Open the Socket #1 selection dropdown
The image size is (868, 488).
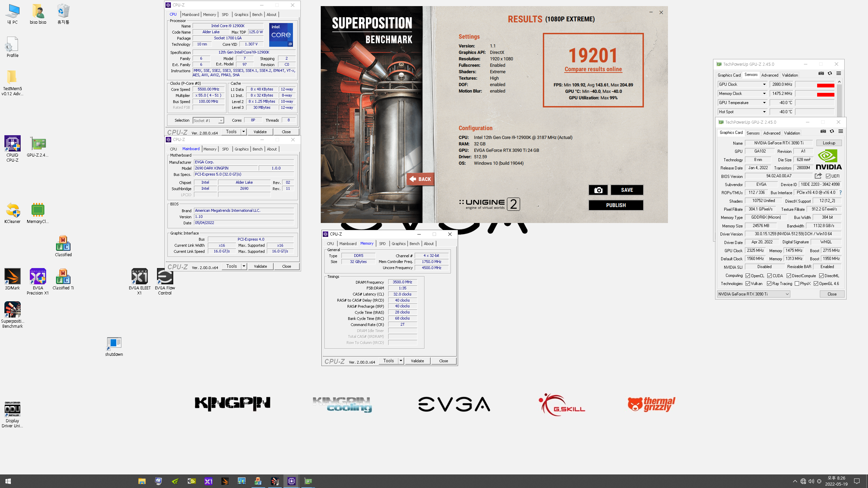point(208,121)
